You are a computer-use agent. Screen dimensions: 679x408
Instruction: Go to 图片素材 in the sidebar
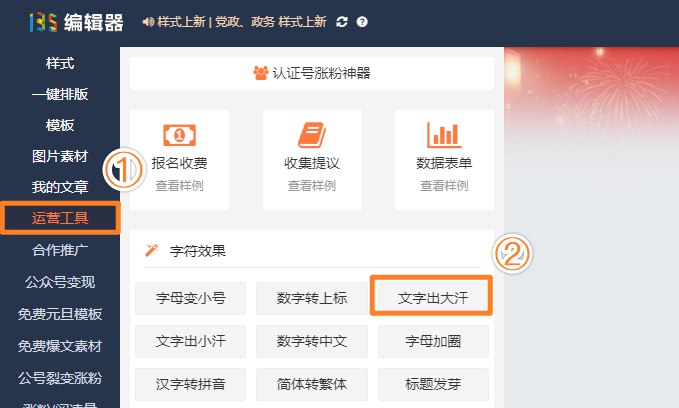pyautogui.click(x=60, y=156)
